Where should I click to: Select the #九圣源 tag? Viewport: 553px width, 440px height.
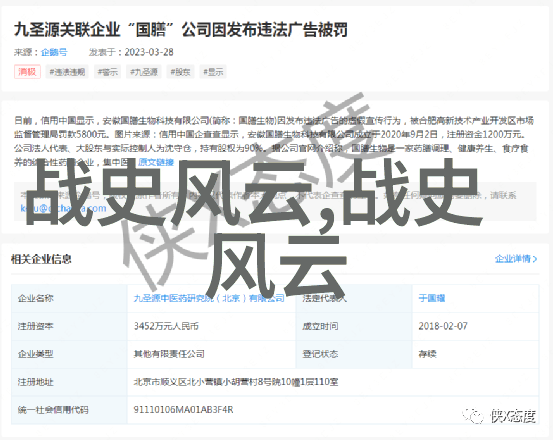click(144, 72)
